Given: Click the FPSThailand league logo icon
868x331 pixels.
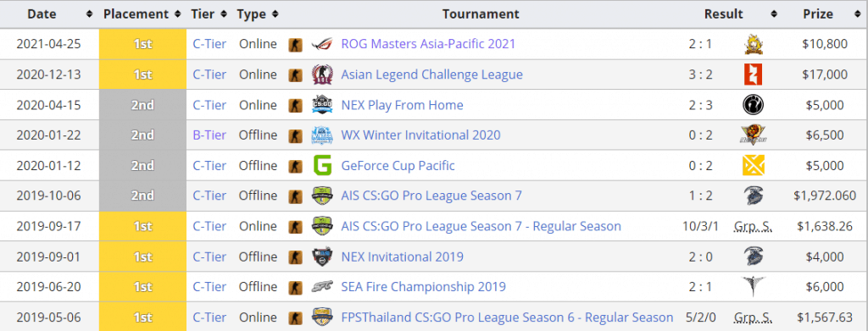Looking at the screenshot, I should (x=321, y=317).
